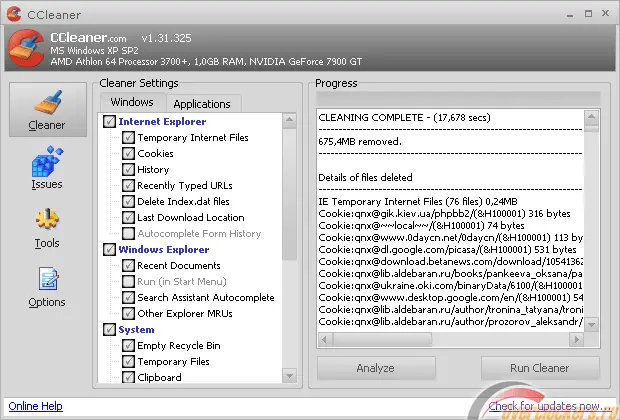Select the 'IE Temporary Internet Files' log line

pos(418,202)
